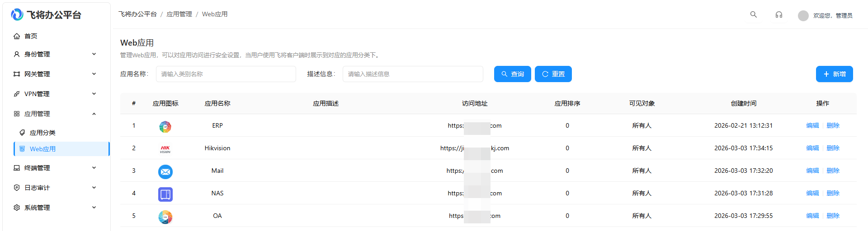
Task: Click the tag icon beside 应用分类
Action: (22, 133)
